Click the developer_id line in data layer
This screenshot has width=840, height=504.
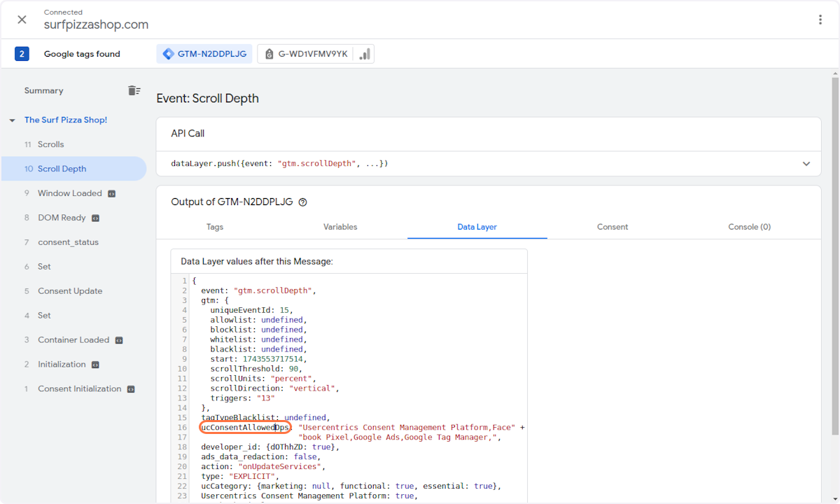click(x=270, y=447)
